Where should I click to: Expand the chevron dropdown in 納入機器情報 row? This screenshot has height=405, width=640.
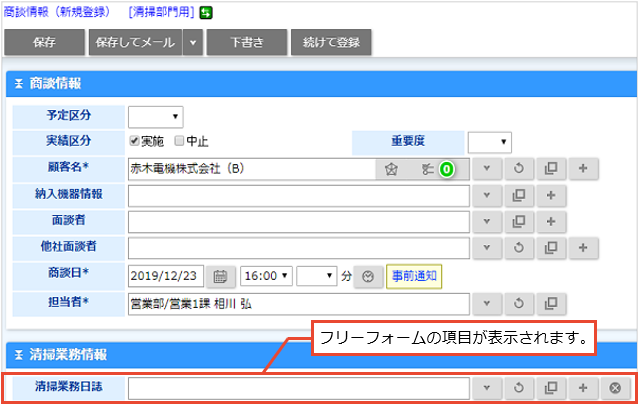tap(487, 195)
